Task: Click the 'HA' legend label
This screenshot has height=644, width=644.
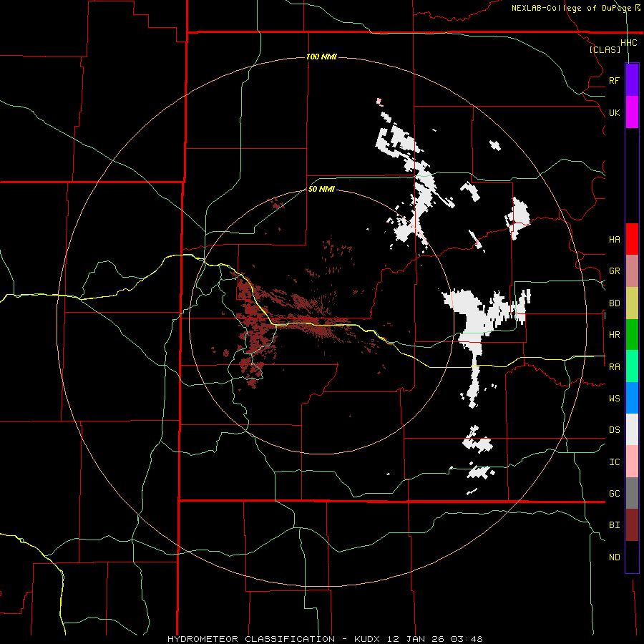Action: pos(614,240)
